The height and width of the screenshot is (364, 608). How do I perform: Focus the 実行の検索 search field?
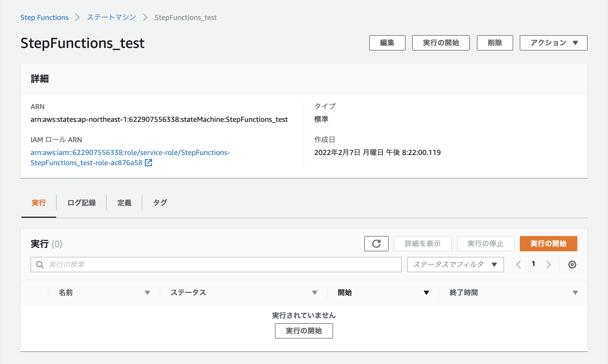[x=216, y=265]
